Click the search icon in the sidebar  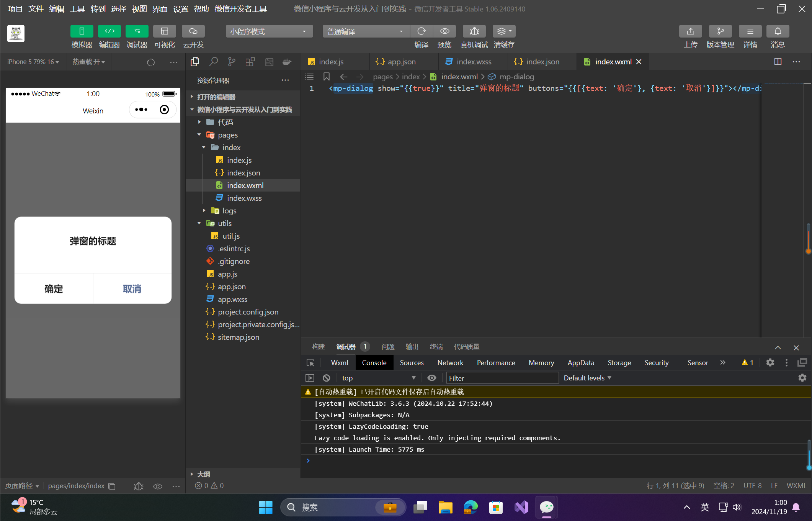tap(213, 62)
